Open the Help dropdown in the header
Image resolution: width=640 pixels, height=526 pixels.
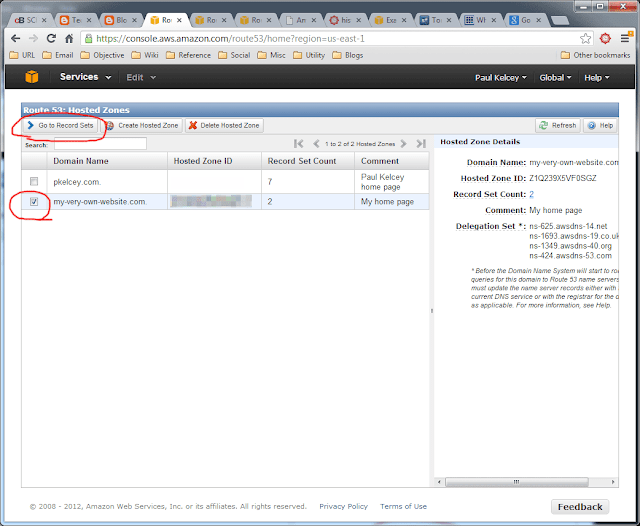[597, 78]
